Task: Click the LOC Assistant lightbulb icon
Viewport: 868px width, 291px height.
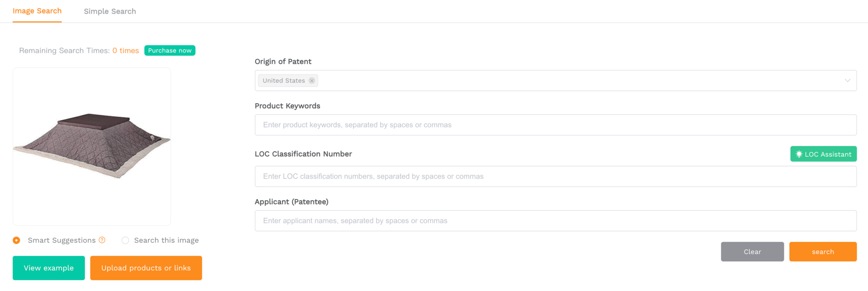Action: 799,154
